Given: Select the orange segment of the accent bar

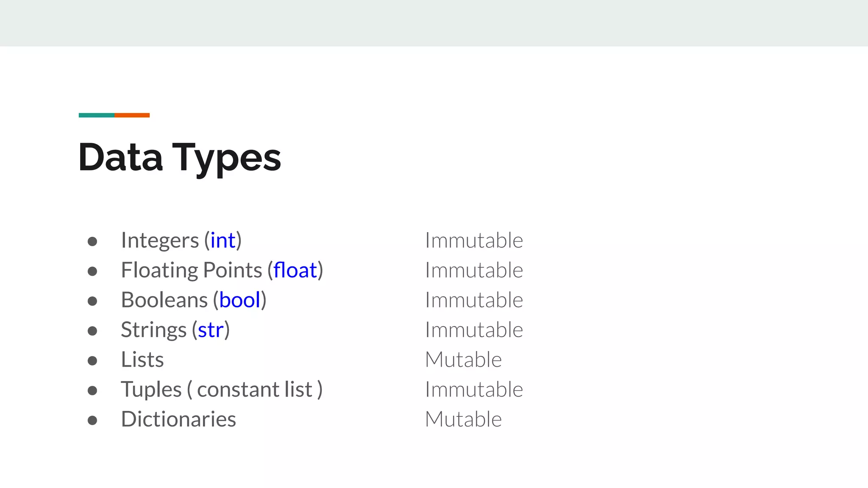Looking at the screenshot, I should [x=132, y=115].
